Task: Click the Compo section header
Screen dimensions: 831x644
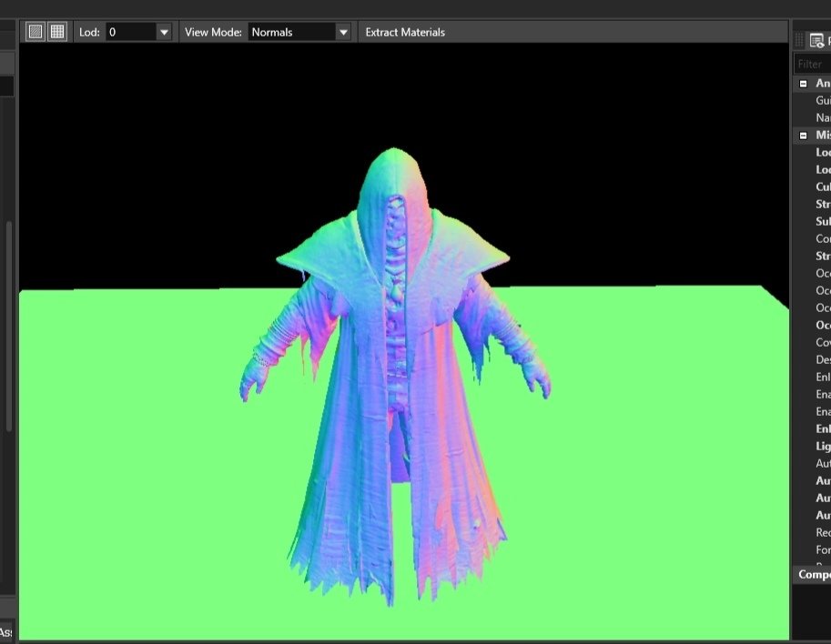Action: click(x=814, y=574)
